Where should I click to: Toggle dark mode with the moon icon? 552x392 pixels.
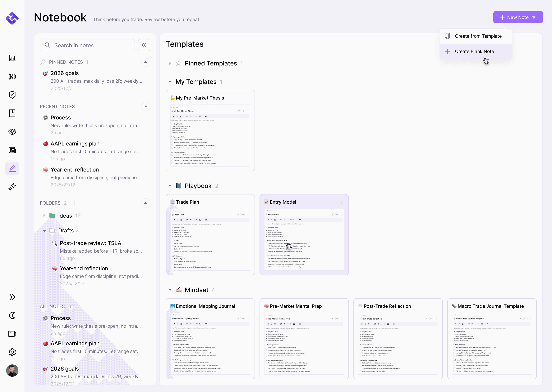pyautogui.click(x=12, y=315)
